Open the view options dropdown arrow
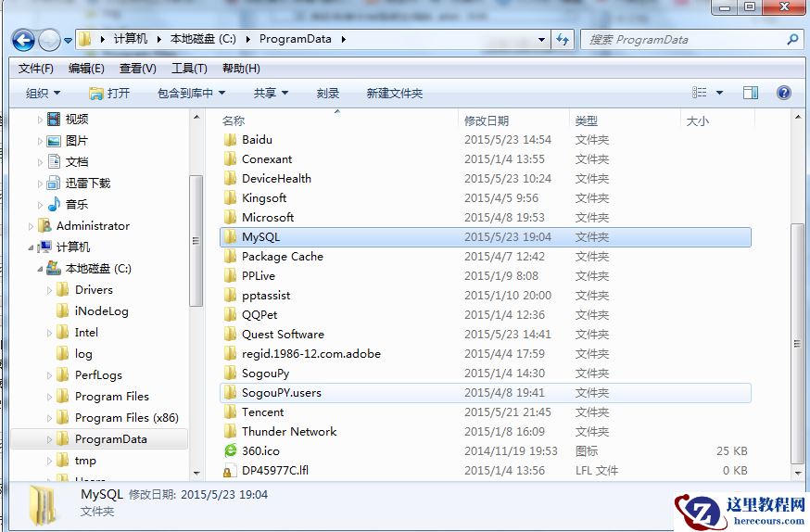 (x=719, y=93)
